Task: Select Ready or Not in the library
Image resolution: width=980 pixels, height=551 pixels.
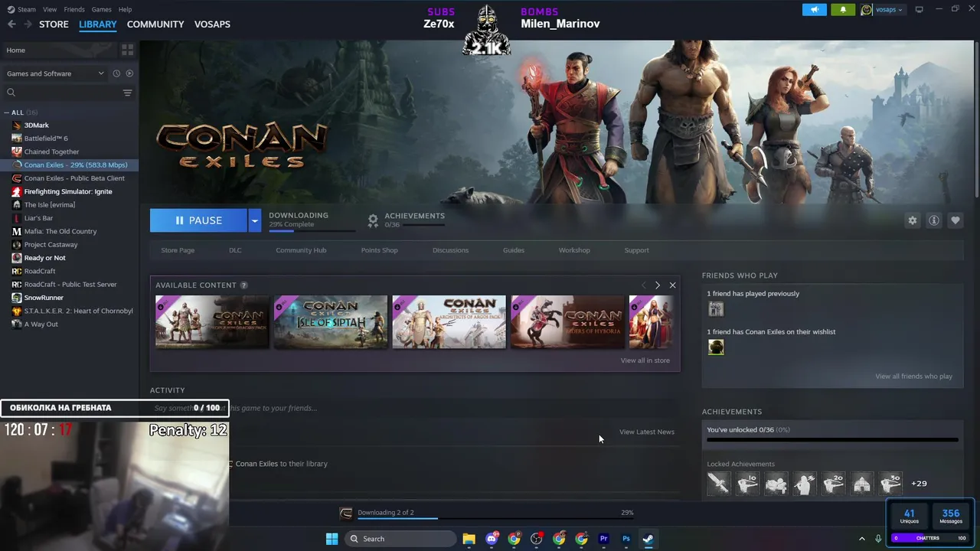Action: (44, 258)
